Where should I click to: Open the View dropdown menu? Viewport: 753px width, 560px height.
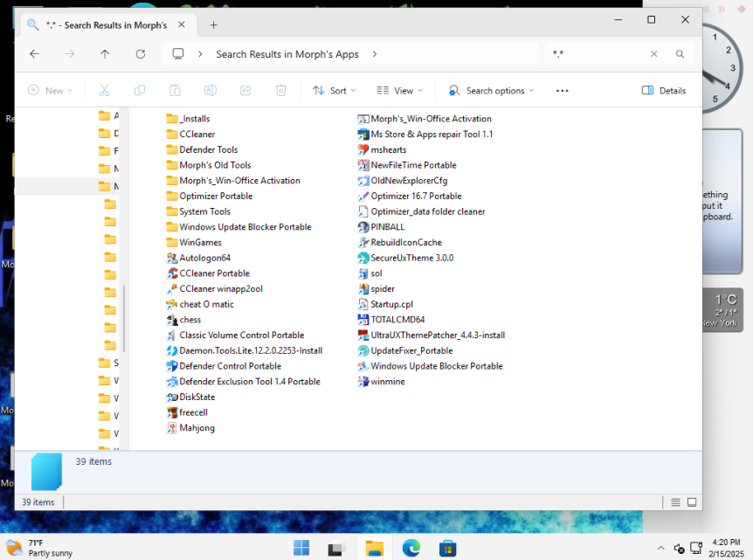399,90
